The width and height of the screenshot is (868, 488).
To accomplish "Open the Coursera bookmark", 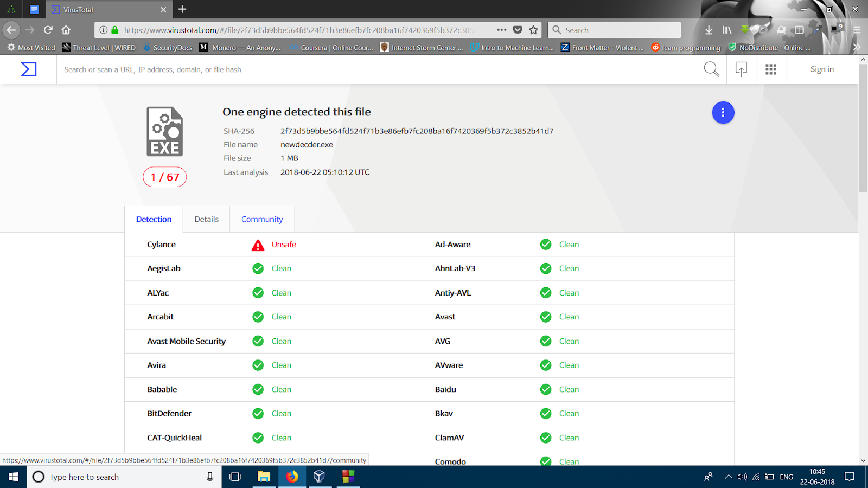I will coord(331,48).
